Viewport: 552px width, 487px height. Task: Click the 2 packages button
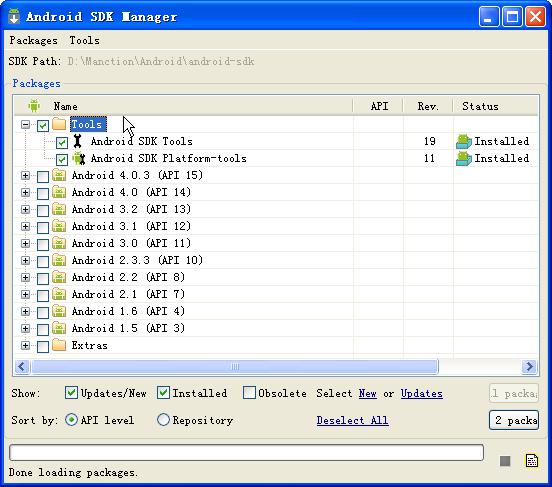(x=514, y=420)
